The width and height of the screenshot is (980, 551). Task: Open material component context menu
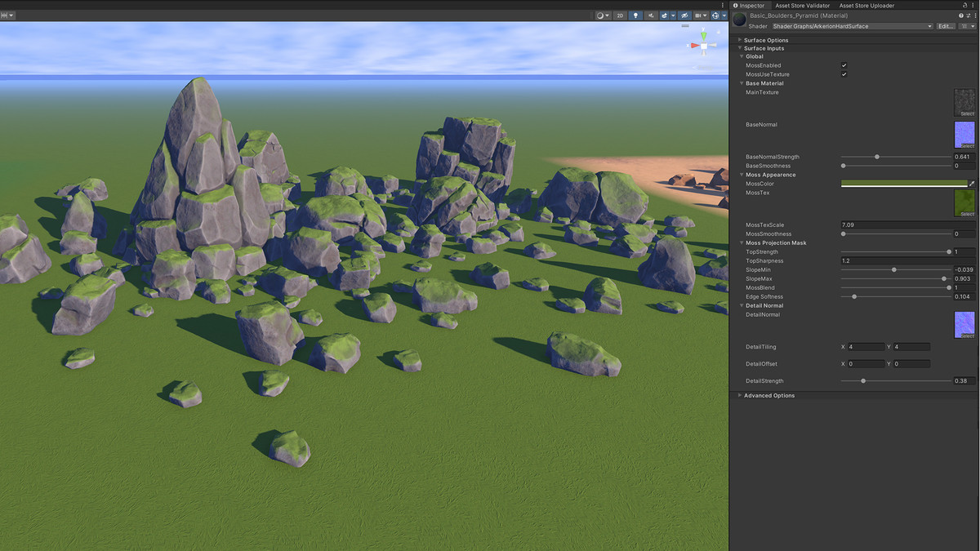pos(974,16)
